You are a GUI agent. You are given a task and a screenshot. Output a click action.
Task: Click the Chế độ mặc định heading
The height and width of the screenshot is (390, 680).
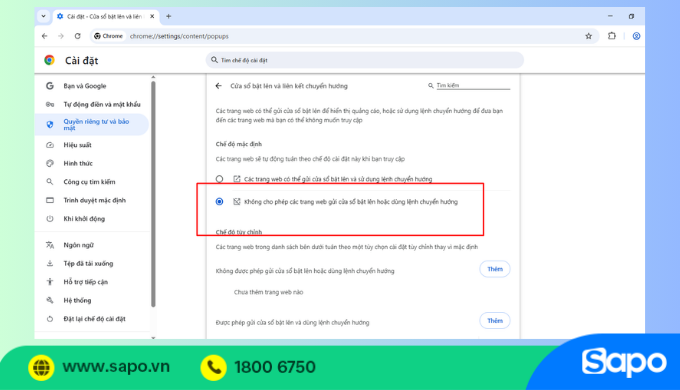239,144
